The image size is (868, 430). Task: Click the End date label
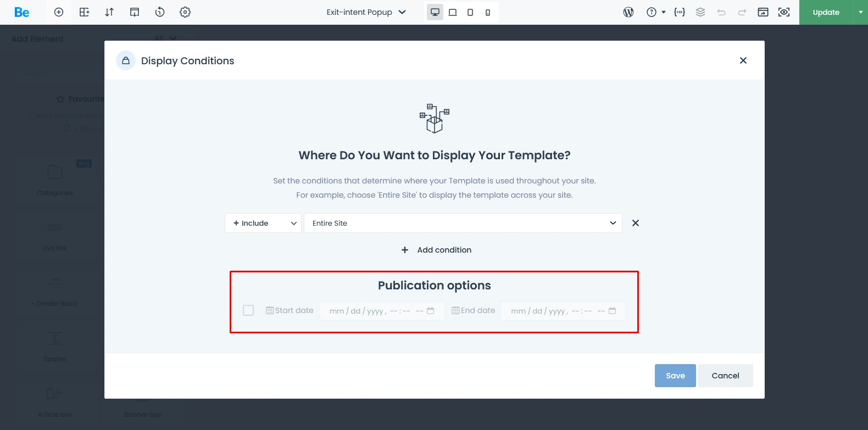478,310
